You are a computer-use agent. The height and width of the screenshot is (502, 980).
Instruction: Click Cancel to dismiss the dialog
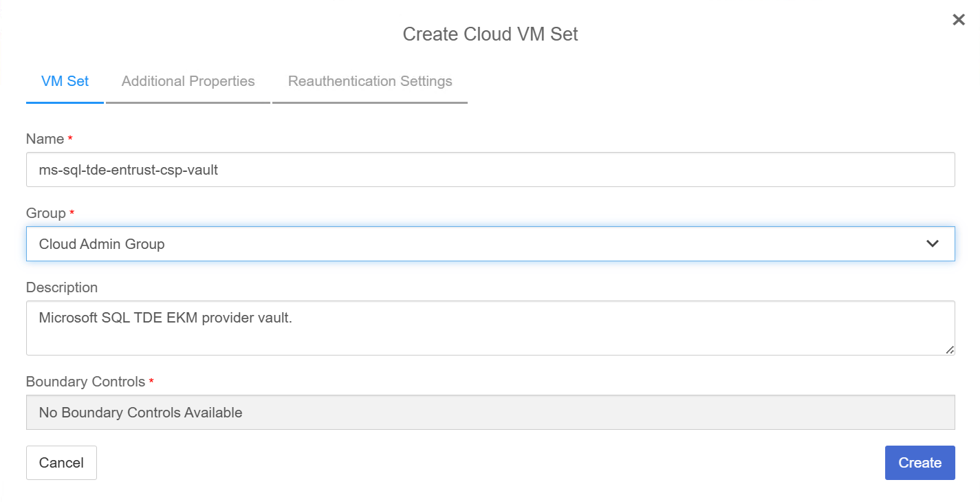click(61, 462)
